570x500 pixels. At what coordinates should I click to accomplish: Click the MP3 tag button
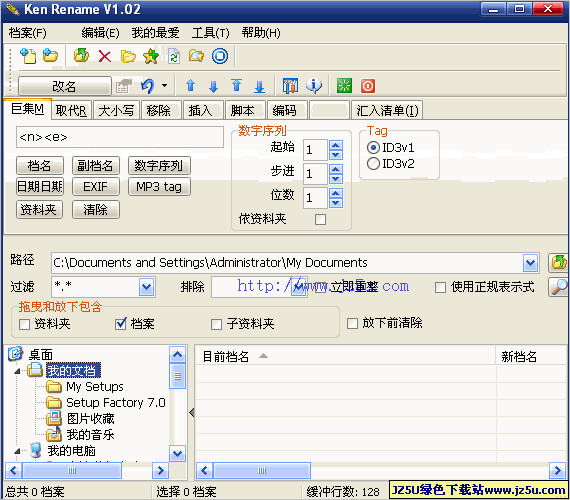coord(159,187)
